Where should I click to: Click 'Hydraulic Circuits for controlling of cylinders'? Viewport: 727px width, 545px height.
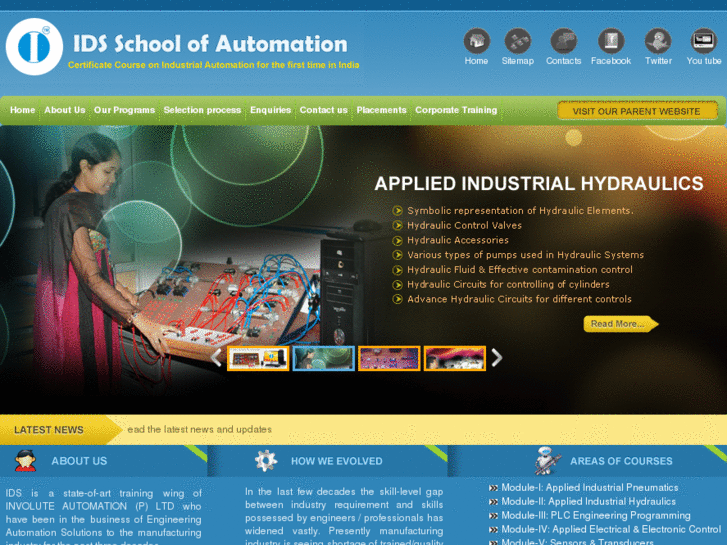pos(508,284)
